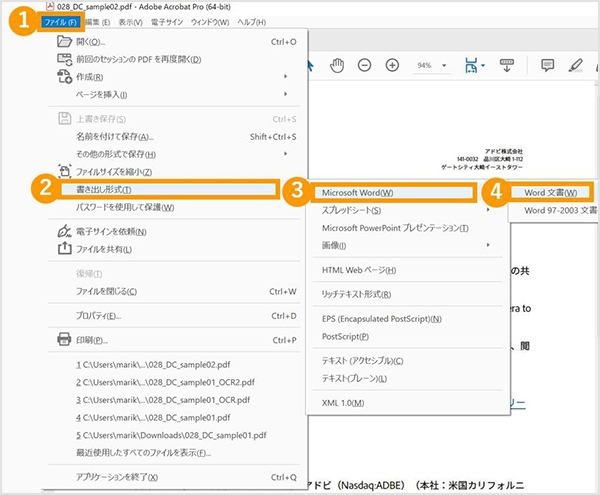
Task: Open the 電子サイン menu
Action: [x=167, y=22]
